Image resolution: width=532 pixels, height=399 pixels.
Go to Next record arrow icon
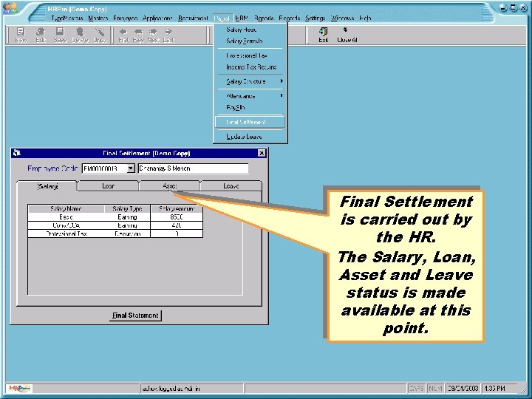154,32
